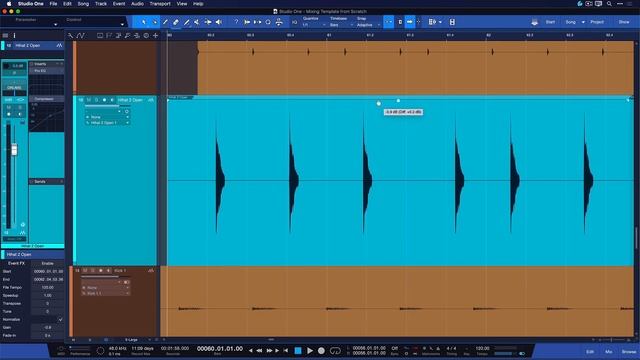The width and height of the screenshot is (640, 360).
Task: Open Hihat 2 Open input 'None' dropdown
Action: coord(108,117)
